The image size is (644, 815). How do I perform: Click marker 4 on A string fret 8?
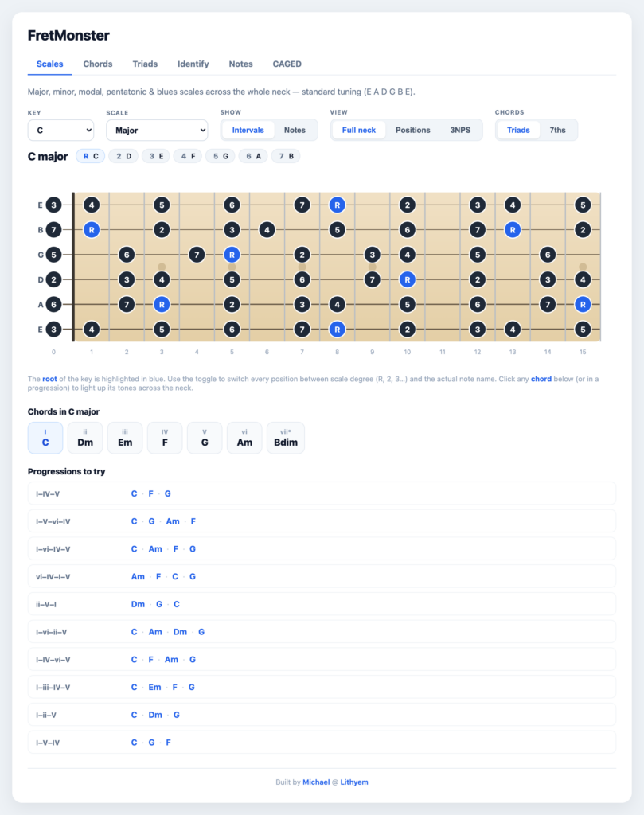pyautogui.click(x=338, y=305)
